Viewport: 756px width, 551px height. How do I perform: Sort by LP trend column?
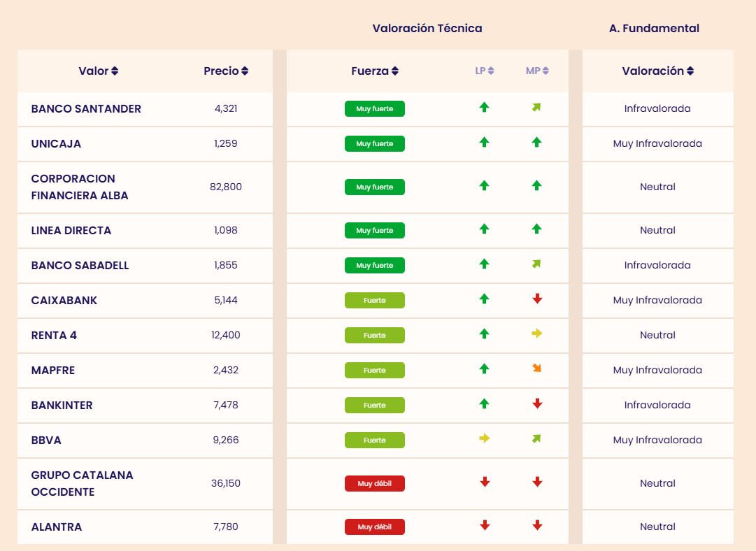coord(485,71)
